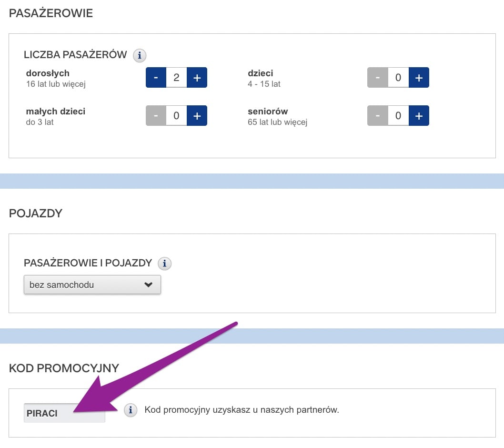504x448 pixels.
Task: Select the dorosłych quantity value field
Action: 176,78
